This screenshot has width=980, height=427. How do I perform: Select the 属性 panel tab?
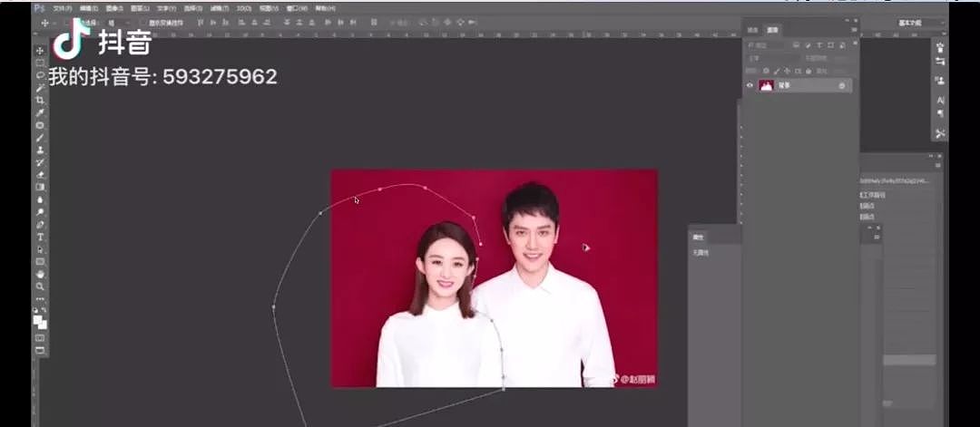[698, 238]
